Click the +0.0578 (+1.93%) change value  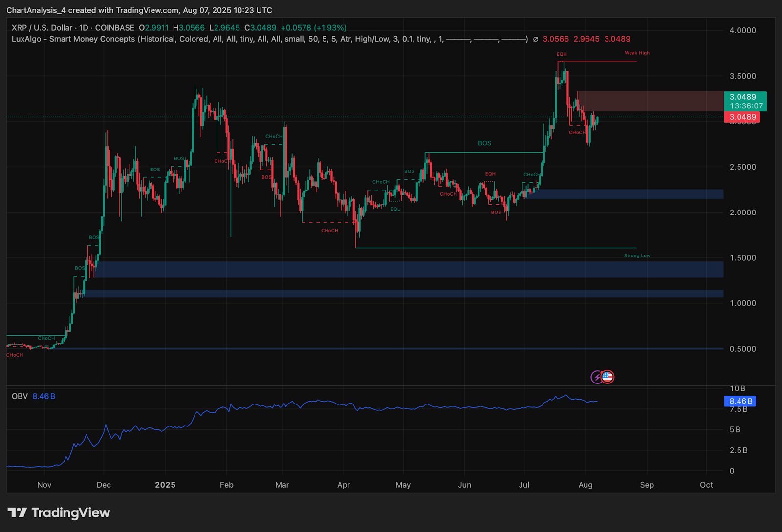[x=314, y=28]
